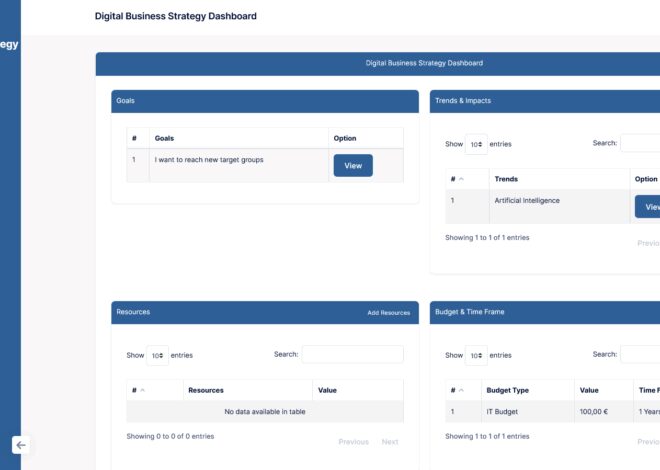Click into Trends & Impacts search field
Viewport: 660px width, 470px height.
click(640, 143)
